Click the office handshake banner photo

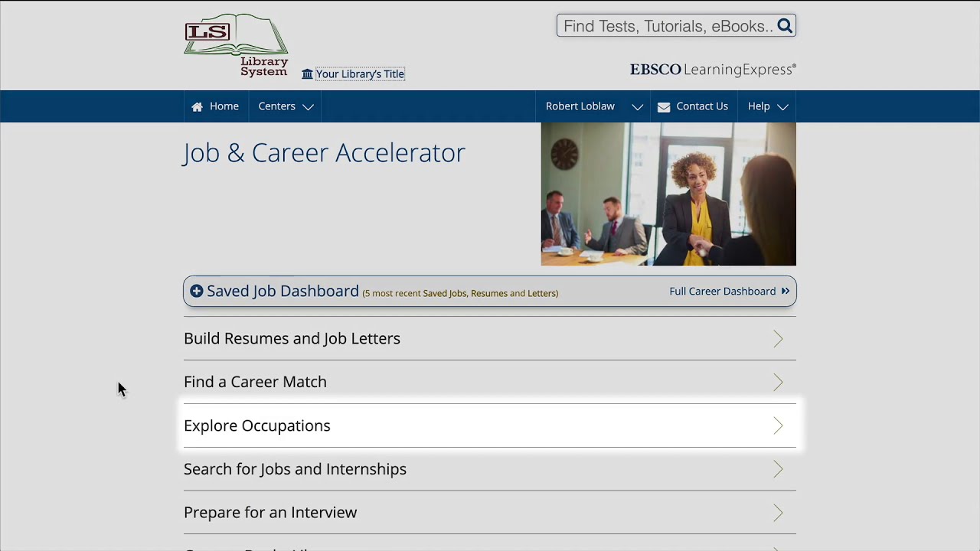click(x=668, y=194)
